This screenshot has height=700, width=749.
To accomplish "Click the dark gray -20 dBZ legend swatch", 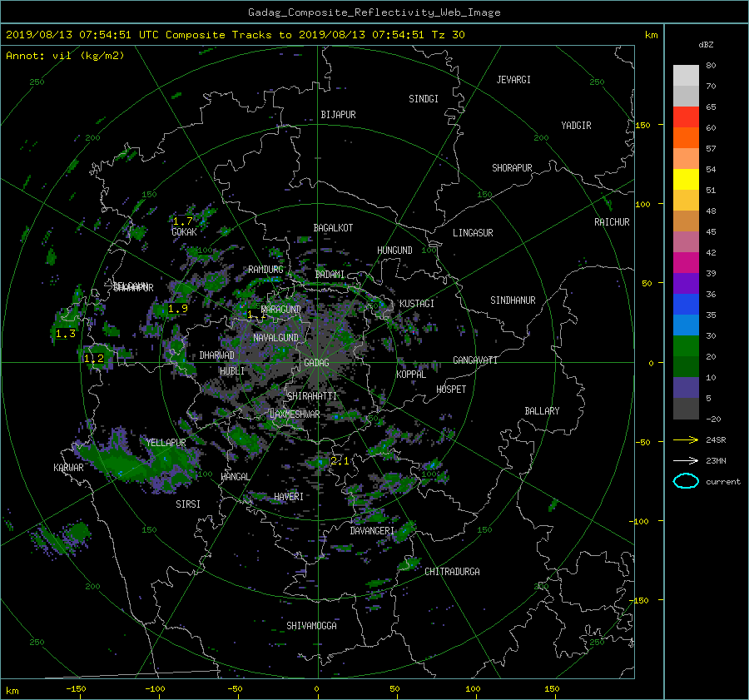I will coord(686,409).
